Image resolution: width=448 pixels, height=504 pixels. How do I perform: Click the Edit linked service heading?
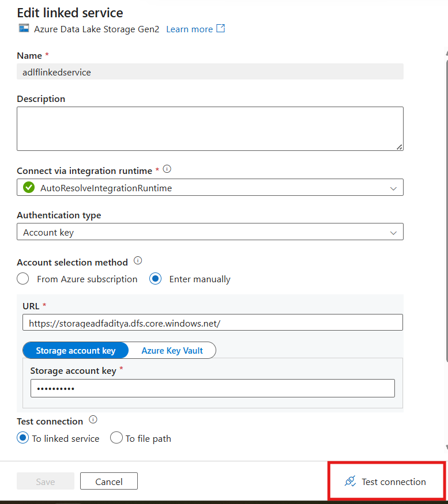pos(70,13)
